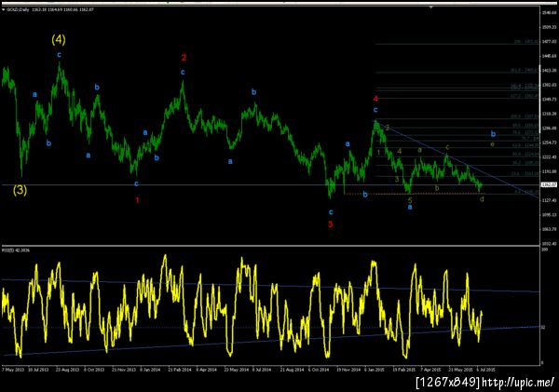Click the current price tag 1162.07

click(x=549, y=184)
